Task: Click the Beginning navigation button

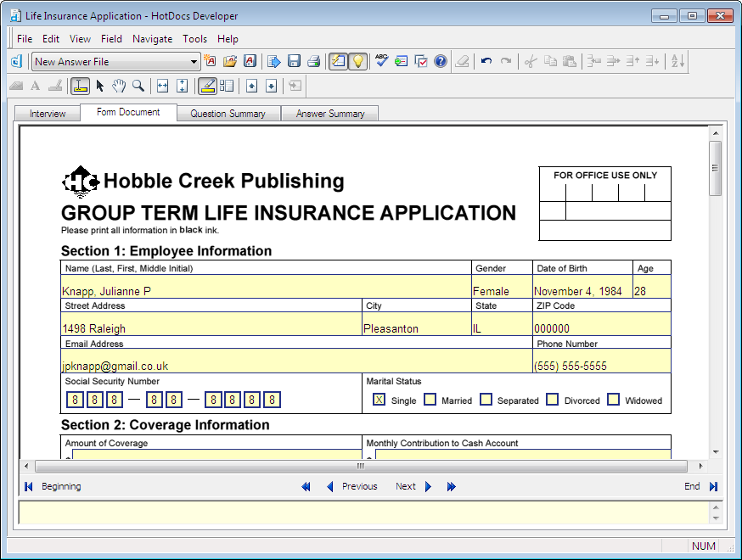Action: click(53, 486)
